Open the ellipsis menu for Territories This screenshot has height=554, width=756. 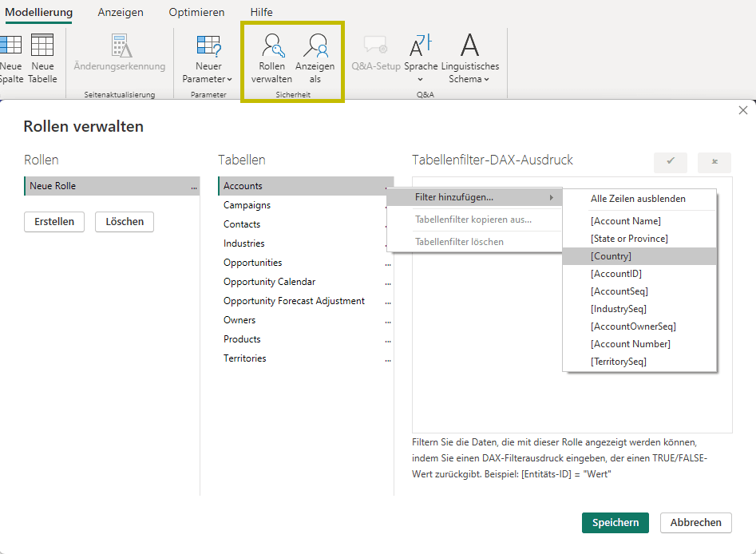pyautogui.click(x=388, y=359)
